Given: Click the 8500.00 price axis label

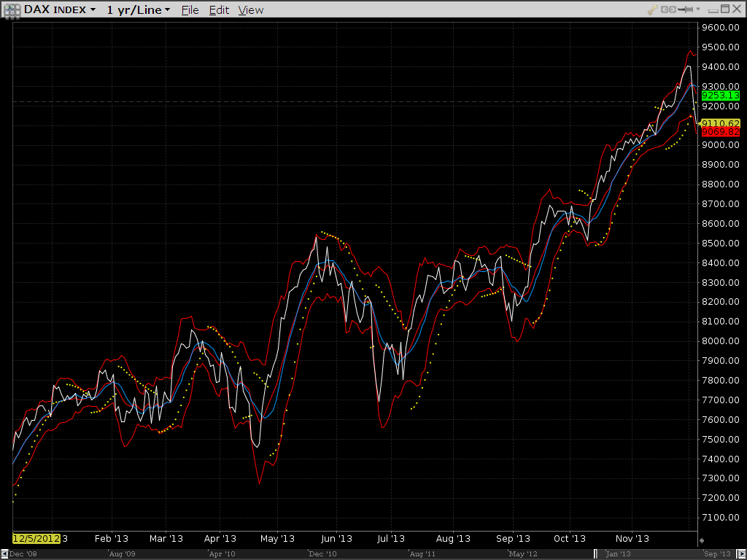Looking at the screenshot, I should pyautogui.click(x=720, y=243).
